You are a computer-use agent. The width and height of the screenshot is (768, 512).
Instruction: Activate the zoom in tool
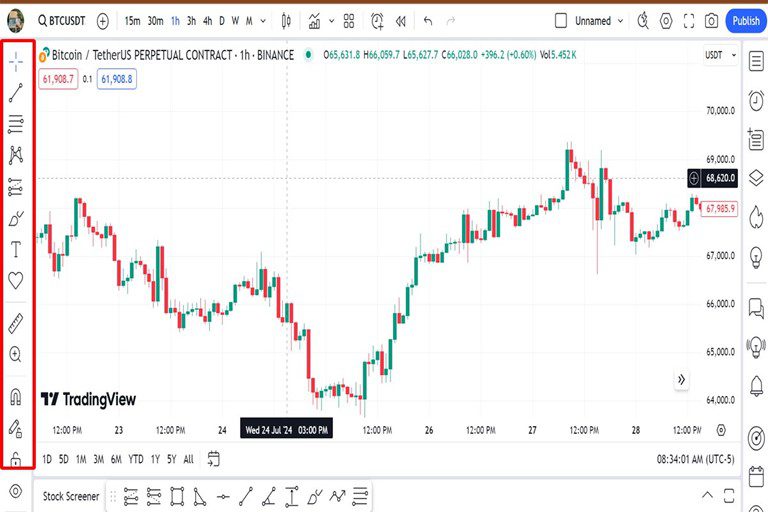point(16,354)
